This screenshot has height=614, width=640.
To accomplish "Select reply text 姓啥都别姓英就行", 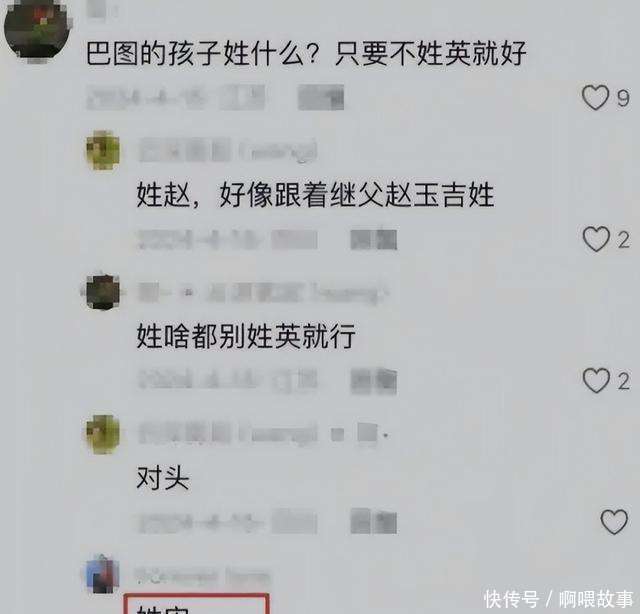I will pos(246,336).
